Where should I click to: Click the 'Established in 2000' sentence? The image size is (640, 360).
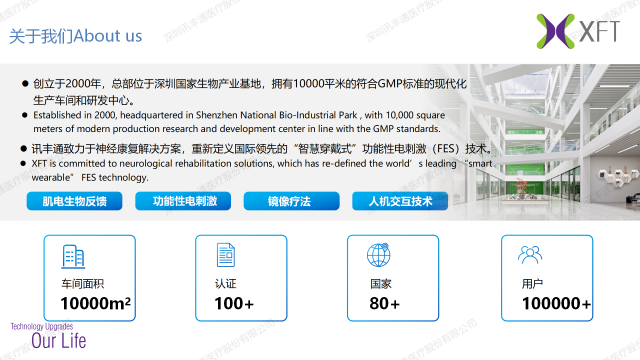point(239,122)
